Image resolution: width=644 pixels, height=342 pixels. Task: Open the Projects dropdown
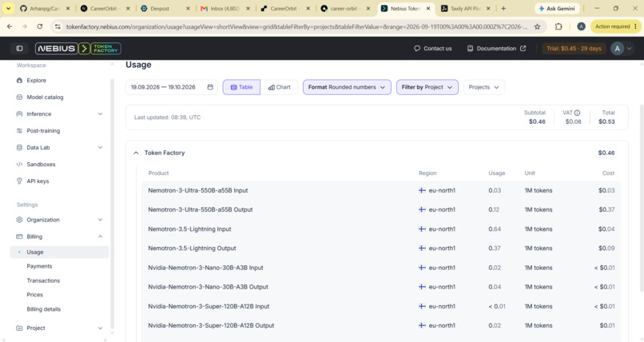484,87
